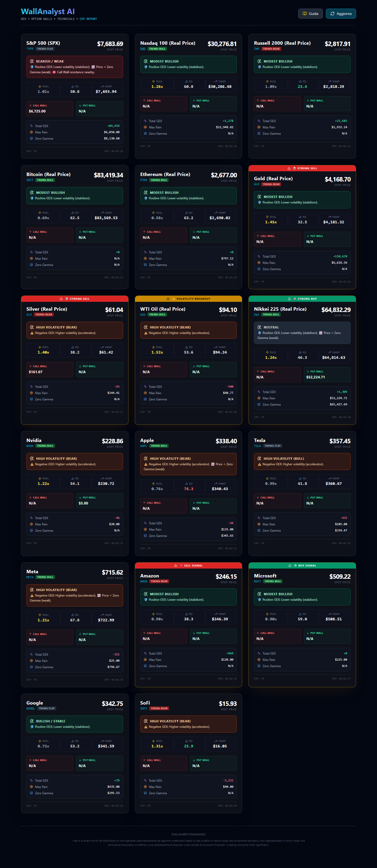Click the WallAnalyst AI logo title
The width and height of the screenshot is (377, 868).
tap(48, 12)
